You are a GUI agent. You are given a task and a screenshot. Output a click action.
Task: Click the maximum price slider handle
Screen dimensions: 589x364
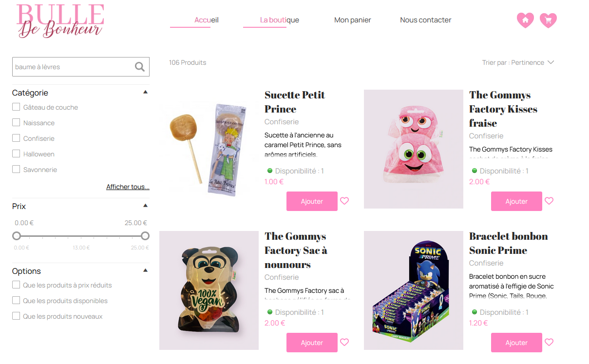pyautogui.click(x=145, y=236)
